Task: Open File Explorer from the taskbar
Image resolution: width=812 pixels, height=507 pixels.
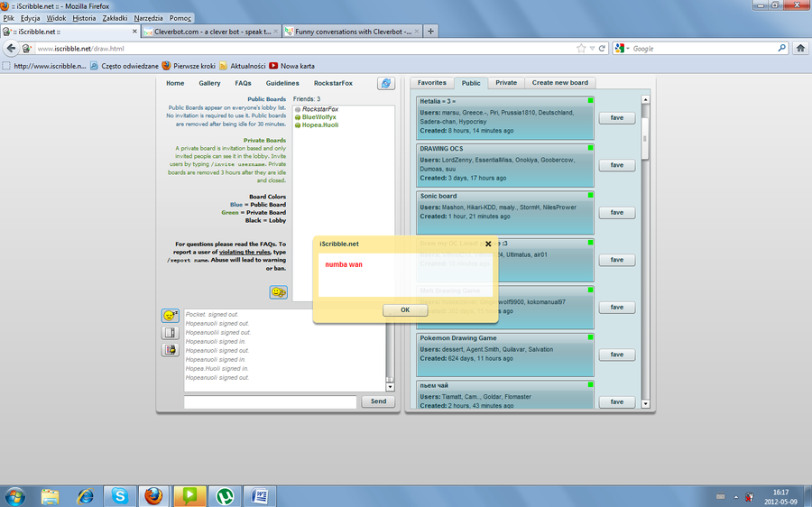Action: (x=51, y=497)
